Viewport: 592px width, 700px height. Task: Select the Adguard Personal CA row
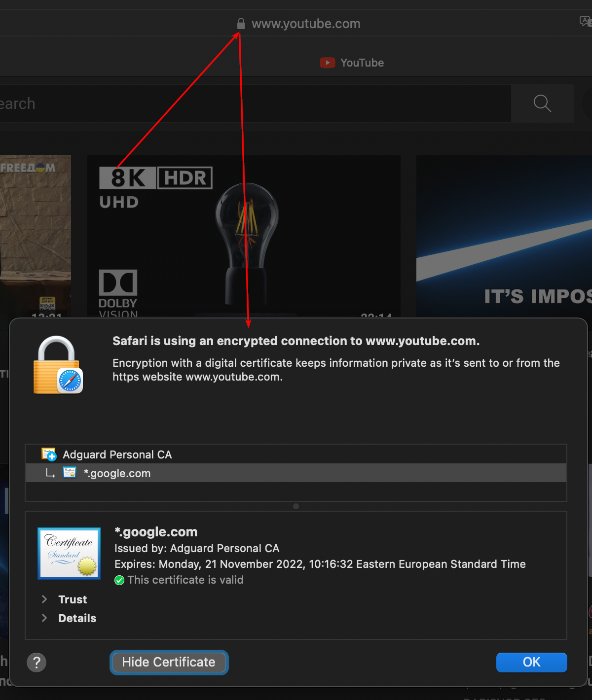(116, 454)
